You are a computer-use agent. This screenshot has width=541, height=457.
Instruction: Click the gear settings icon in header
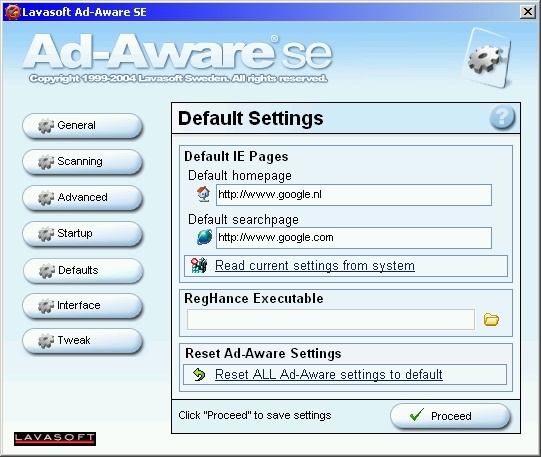click(487, 59)
